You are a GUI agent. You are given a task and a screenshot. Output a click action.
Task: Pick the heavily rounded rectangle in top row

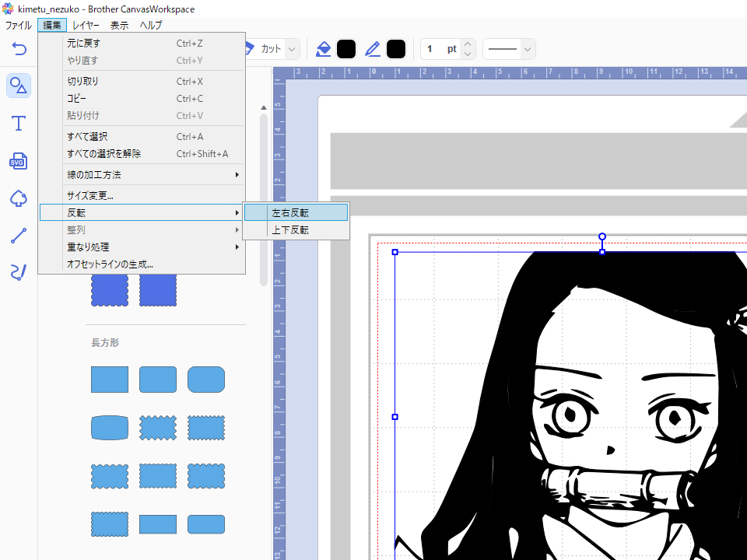[x=205, y=380]
